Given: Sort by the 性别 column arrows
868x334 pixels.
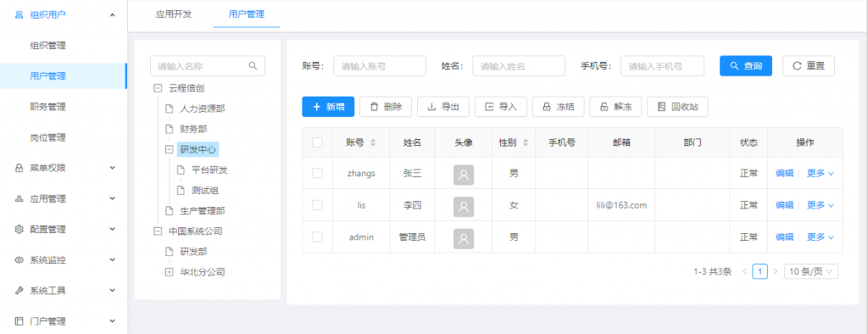Looking at the screenshot, I should tap(526, 143).
